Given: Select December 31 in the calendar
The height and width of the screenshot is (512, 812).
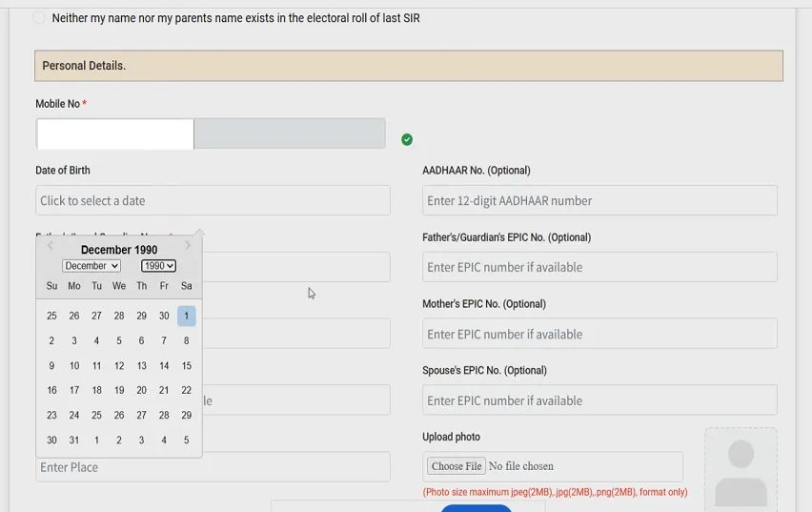Looking at the screenshot, I should point(74,440).
